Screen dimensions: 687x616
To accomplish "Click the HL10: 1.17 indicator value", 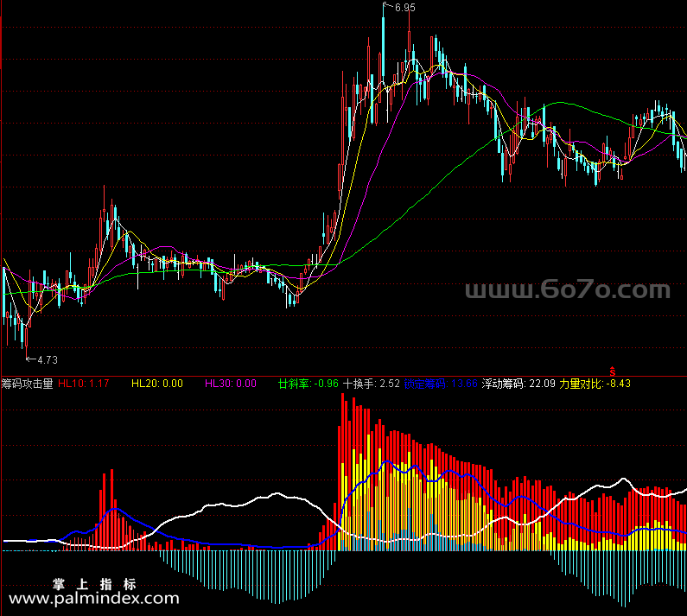I will point(83,384).
